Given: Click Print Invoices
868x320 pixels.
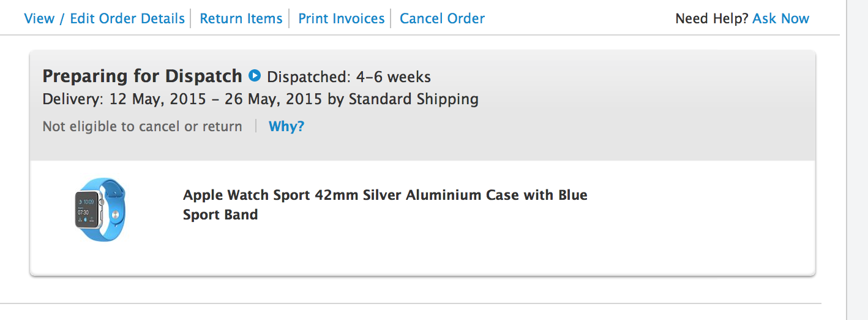Looking at the screenshot, I should coord(342,18).
